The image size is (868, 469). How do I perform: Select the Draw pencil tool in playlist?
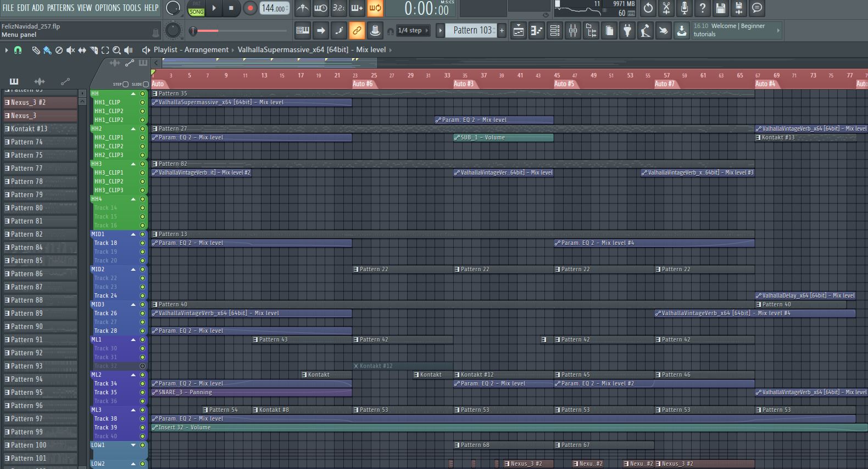[36, 50]
